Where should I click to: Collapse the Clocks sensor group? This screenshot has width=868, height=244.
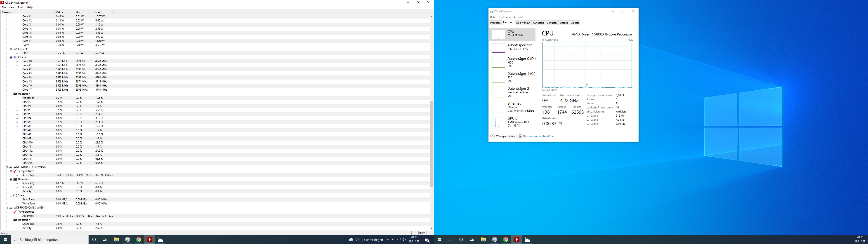pyautogui.click(x=11, y=57)
